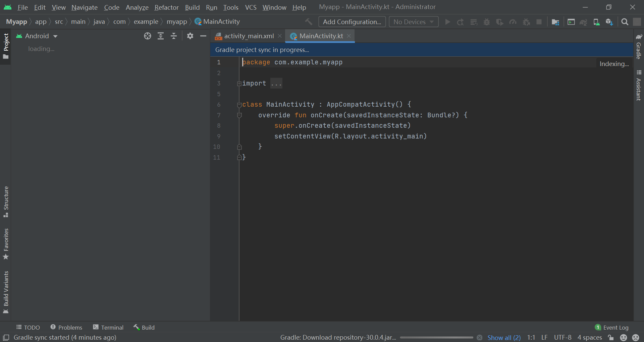This screenshot has width=644, height=342.
Task: Open the Project Structure icon
Action: [x=555, y=22]
